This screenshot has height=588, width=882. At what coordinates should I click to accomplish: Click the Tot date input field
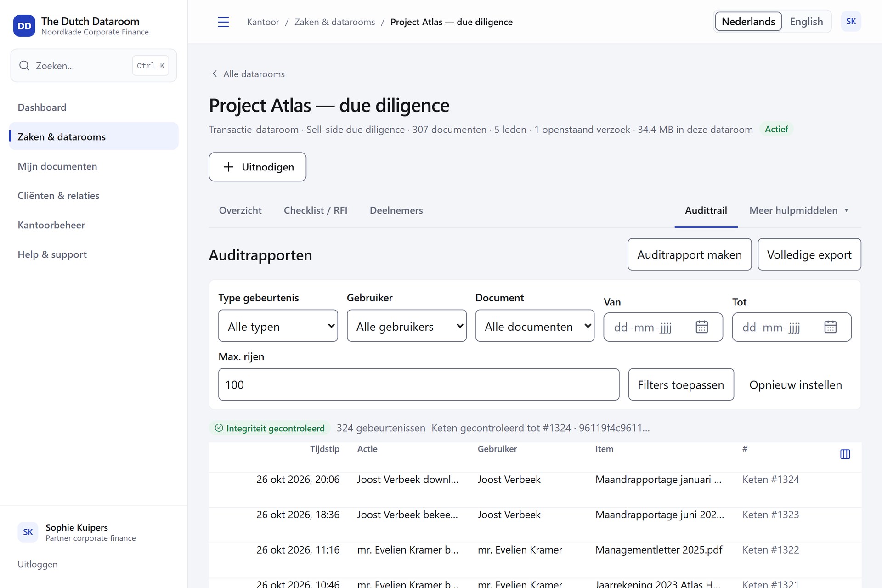(x=792, y=327)
